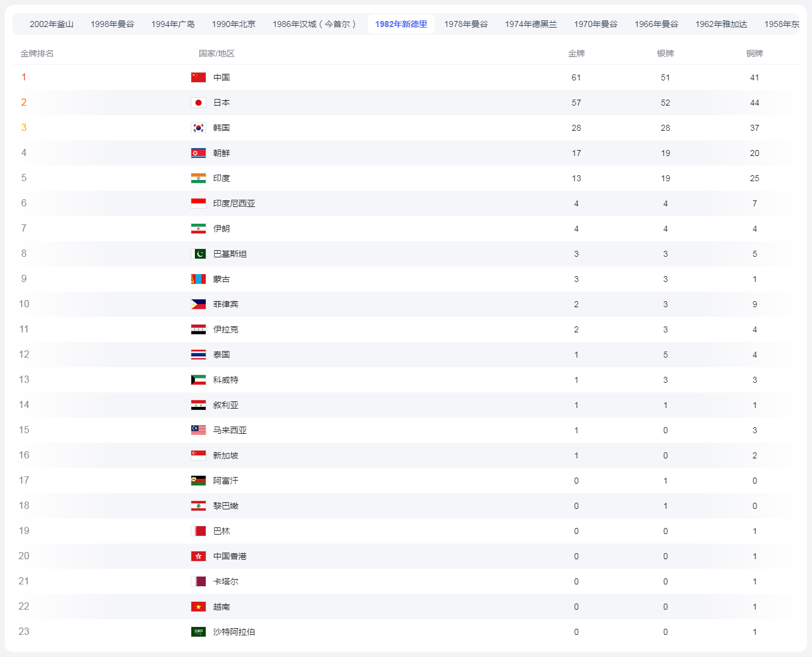Image resolution: width=812 pixels, height=657 pixels.
Task: Click country name 马来西亚
Action: pos(230,430)
